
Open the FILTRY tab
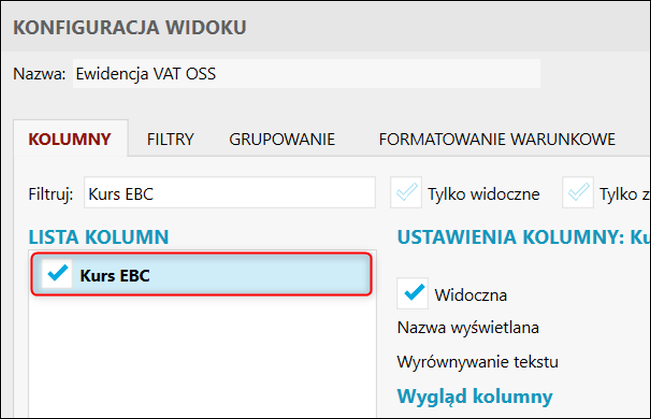click(170, 139)
